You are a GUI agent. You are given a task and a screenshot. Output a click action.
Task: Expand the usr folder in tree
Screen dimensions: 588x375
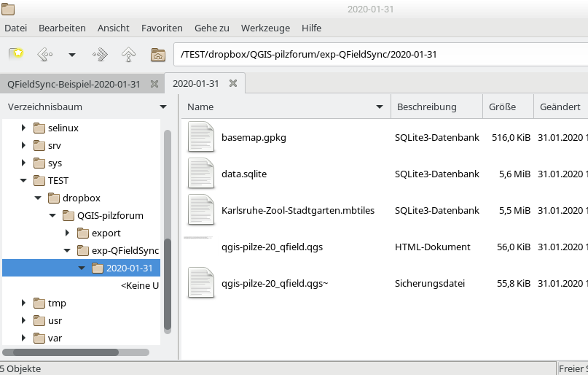coord(23,320)
